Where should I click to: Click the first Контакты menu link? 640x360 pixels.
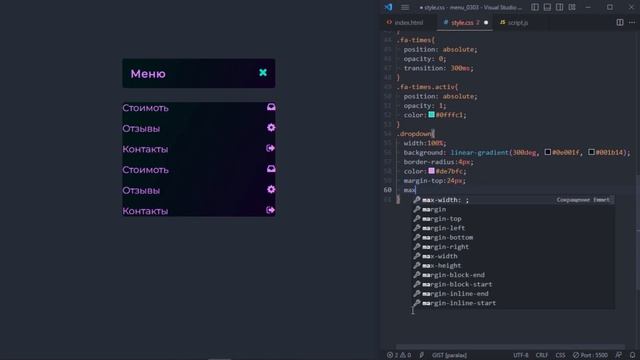click(x=145, y=149)
